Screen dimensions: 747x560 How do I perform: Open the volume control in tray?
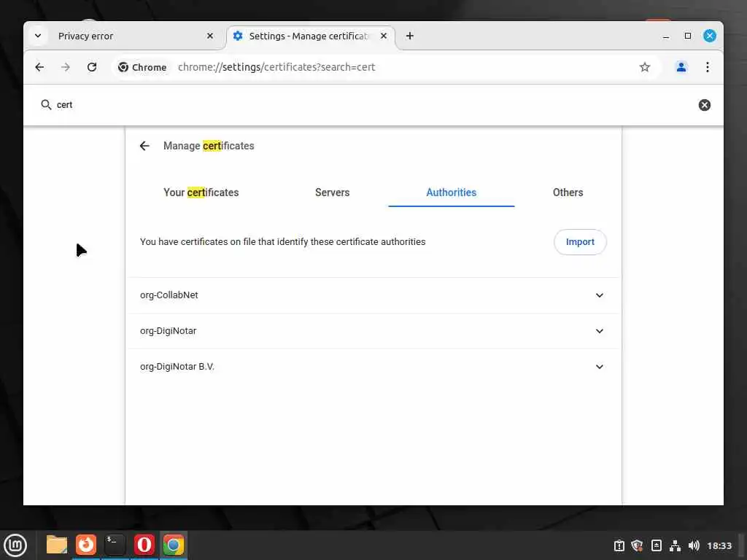(694, 545)
